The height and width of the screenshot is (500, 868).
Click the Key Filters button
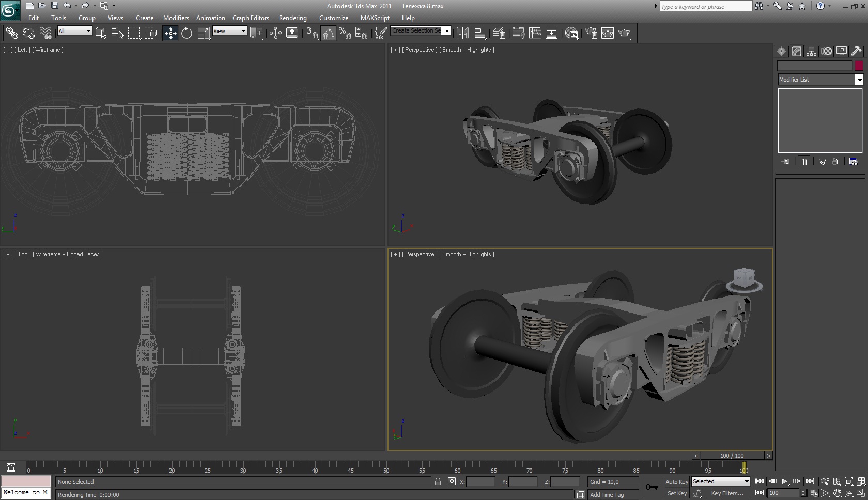coord(726,493)
